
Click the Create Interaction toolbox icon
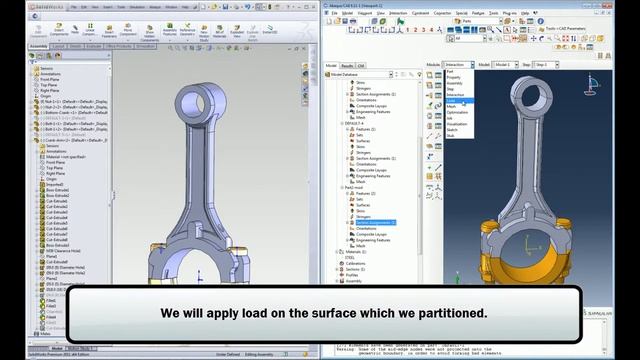pyautogui.click(x=429, y=75)
